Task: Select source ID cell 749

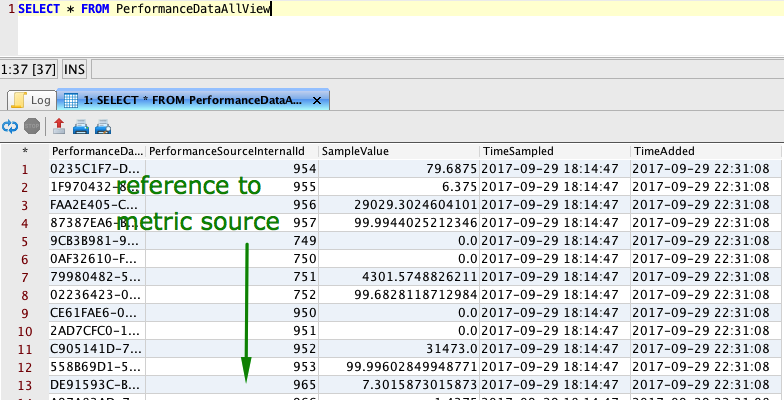Action: 232,241
